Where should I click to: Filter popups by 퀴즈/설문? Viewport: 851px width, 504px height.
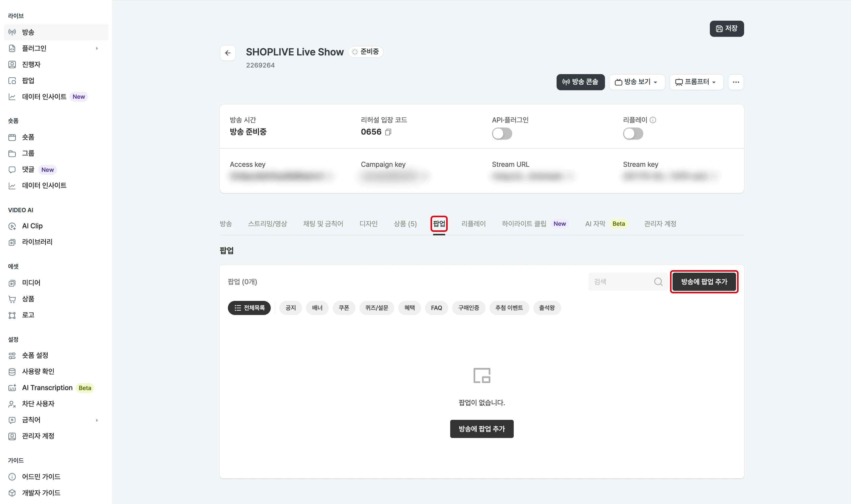point(377,308)
